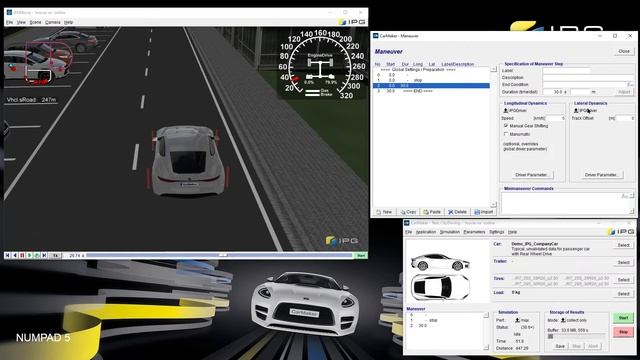Image resolution: width=640 pixels, height=360 pixels.
Task: Click Select button for Tires
Action: tap(623, 280)
